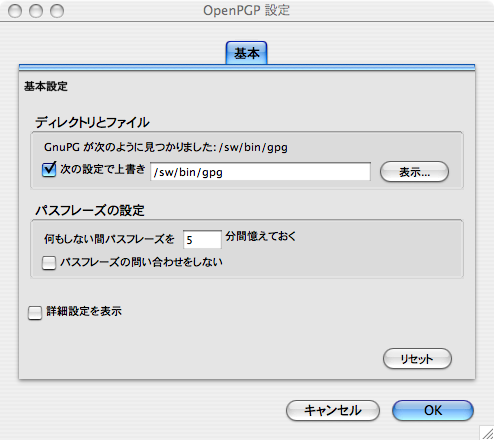Click the passphrase minutes field showing 5
This screenshot has width=494, height=440.
(x=202, y=239)
